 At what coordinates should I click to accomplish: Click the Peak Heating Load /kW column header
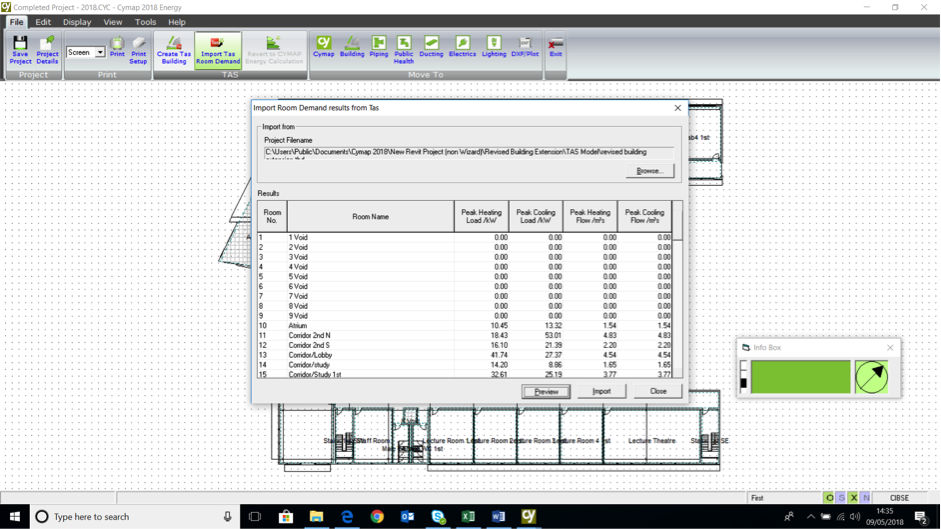pyautogui.click(x=481, y=217)
